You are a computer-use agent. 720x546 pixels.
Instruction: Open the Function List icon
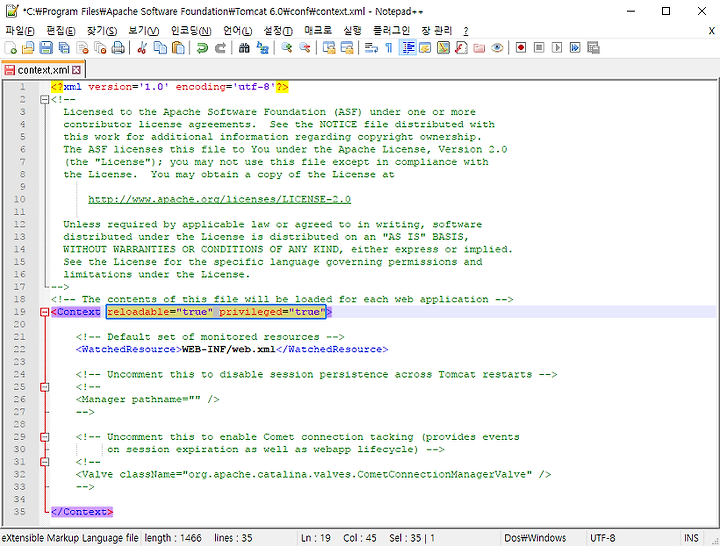pyautogui.click(x=461, y=48)
